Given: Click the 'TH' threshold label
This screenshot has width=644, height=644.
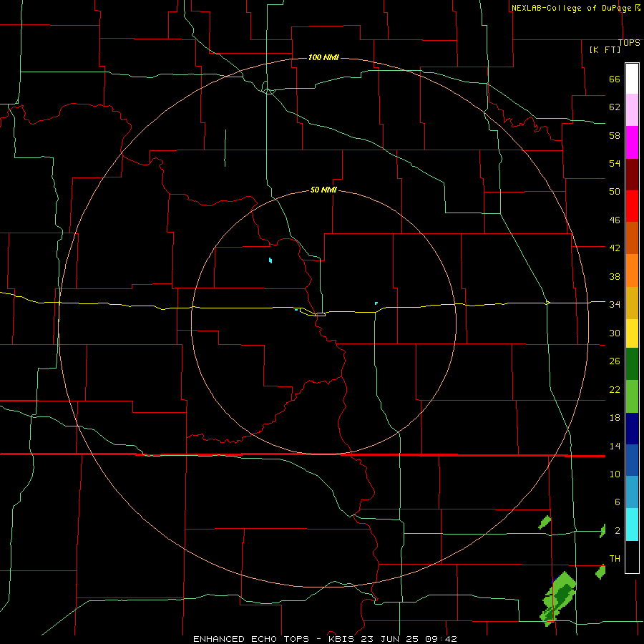Looking at the screenshot, I should click(x=615, y=559).
